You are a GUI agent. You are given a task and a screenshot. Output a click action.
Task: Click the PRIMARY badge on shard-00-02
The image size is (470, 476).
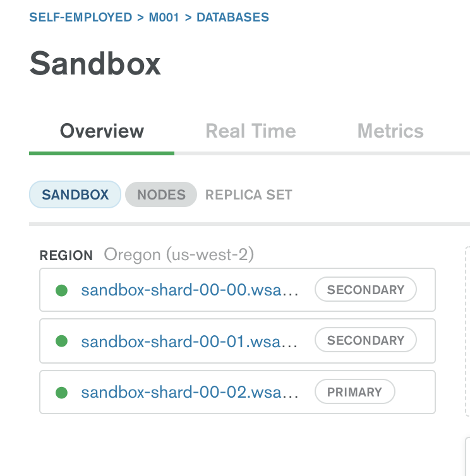[x=354, y=392]
